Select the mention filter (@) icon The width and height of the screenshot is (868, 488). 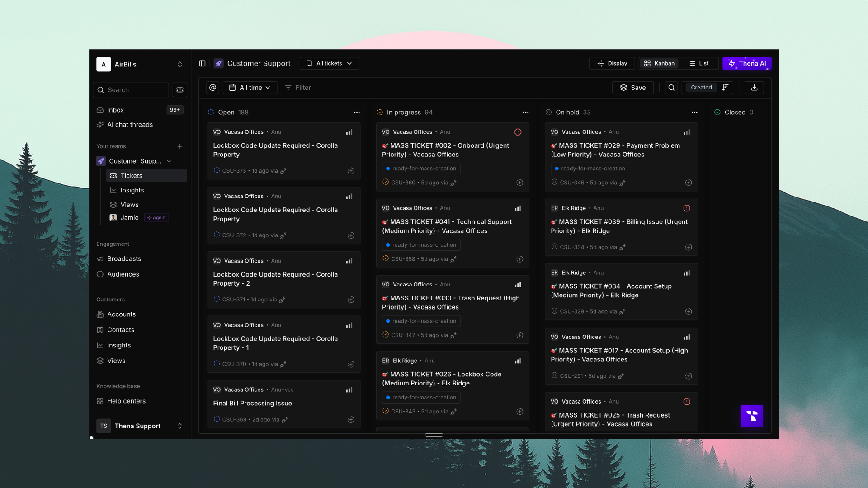(212, 87)
